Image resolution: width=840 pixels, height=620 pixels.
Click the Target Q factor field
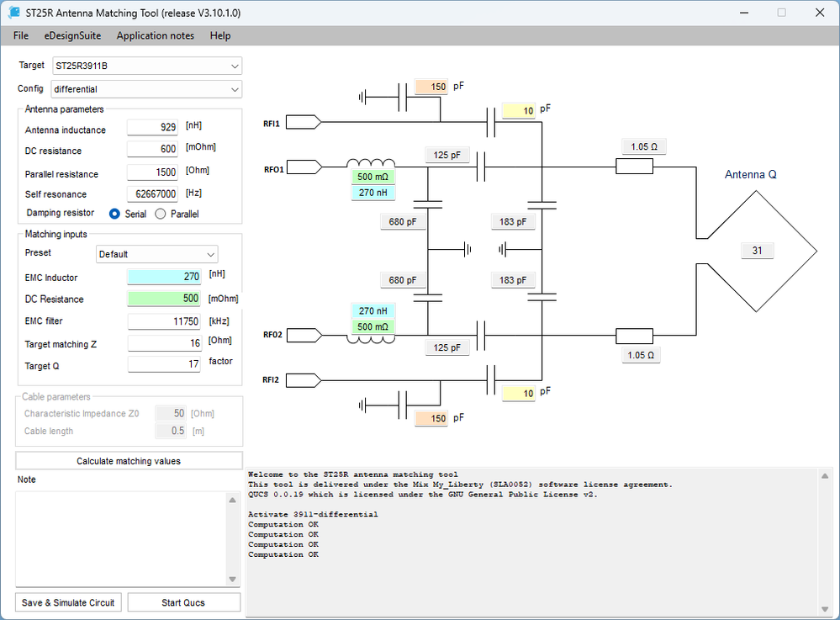[164, 364]
